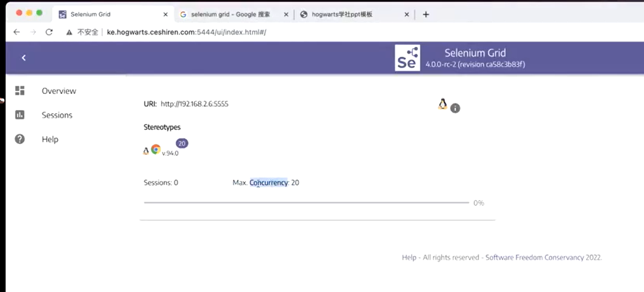Close the Selenium Grid browser tab
644x292 pixels.
pos(165,15)
